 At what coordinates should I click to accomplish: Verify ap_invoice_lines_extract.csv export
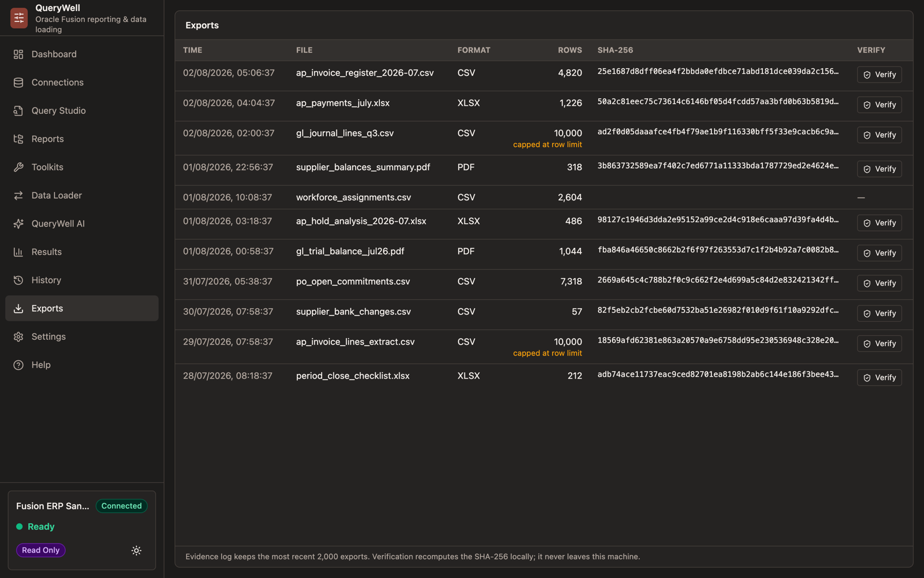(879, 343)
